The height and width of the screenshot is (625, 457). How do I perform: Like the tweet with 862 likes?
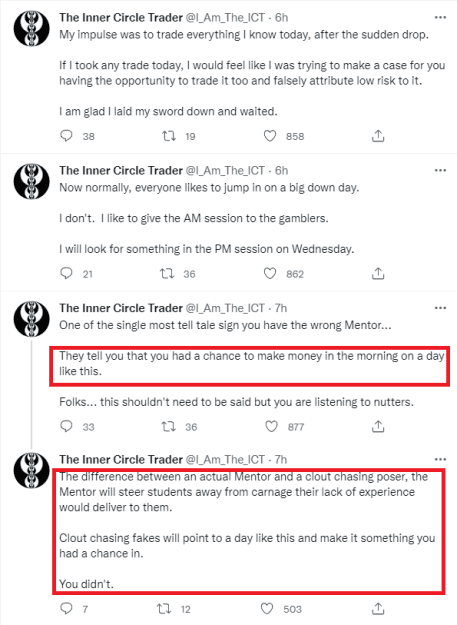(270, 273)
